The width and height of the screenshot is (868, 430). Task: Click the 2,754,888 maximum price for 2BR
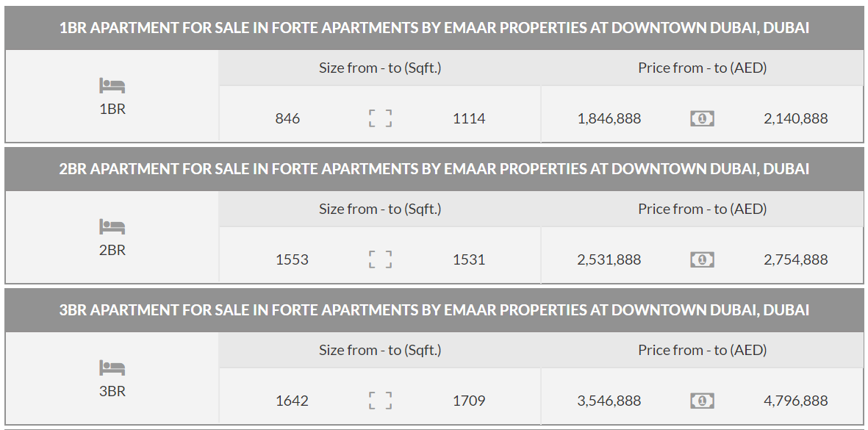coord(795,259)
